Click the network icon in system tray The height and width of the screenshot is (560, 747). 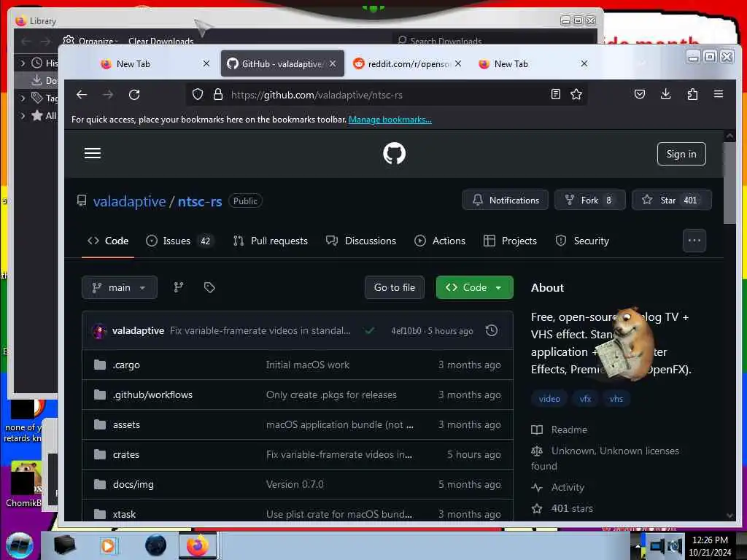tap(657, 545)
